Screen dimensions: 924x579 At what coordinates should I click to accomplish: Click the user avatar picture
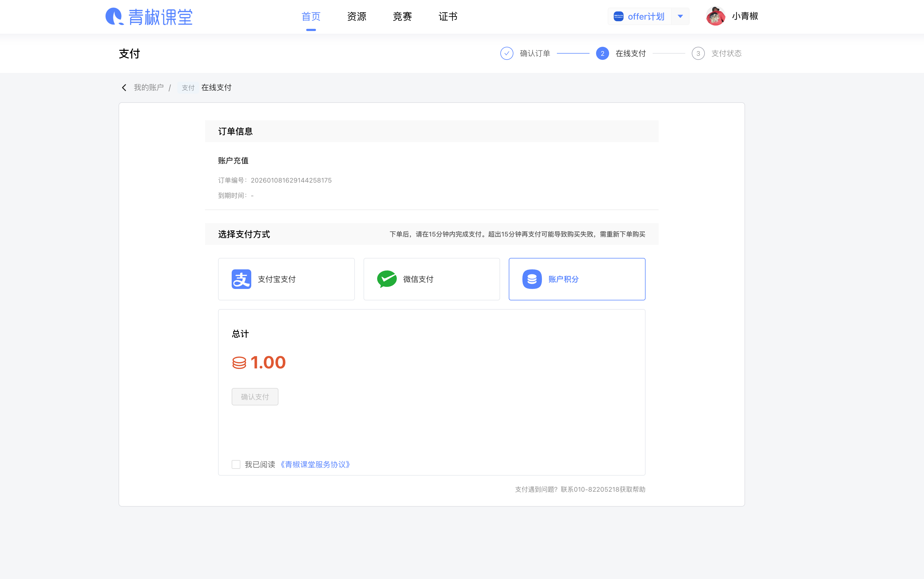tap(715, 17)
